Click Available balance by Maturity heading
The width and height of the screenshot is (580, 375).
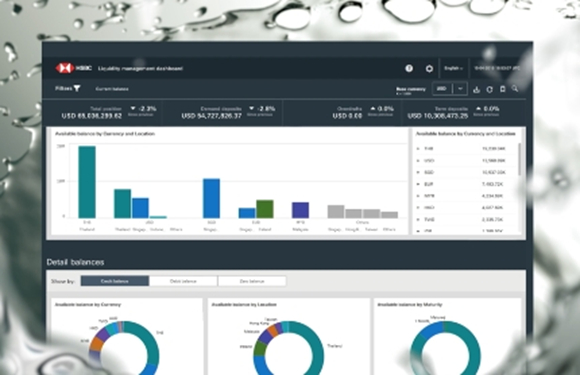click(410, 305)
